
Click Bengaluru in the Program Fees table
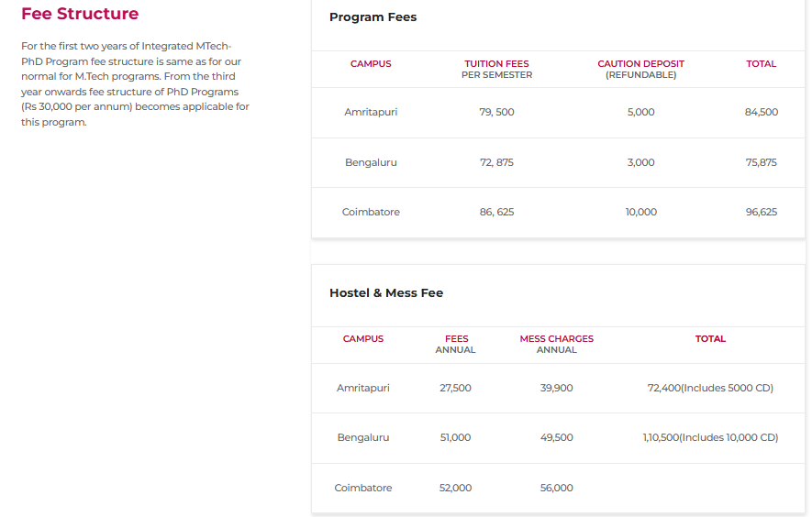point(371,162)
